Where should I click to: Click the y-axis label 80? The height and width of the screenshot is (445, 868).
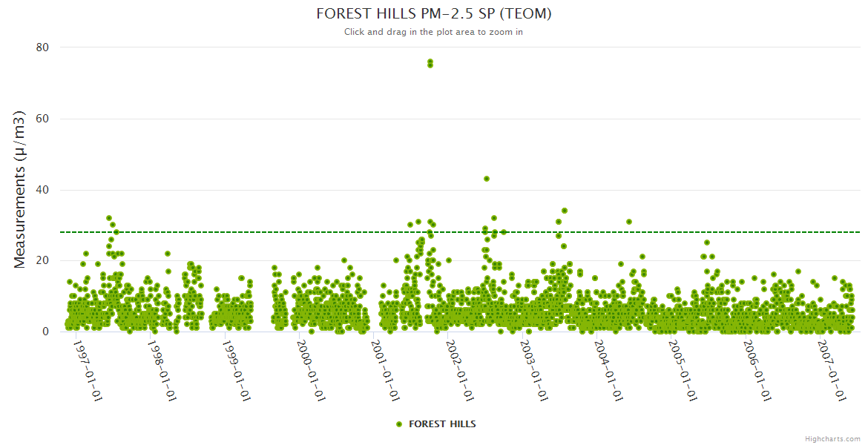[42, 47]
